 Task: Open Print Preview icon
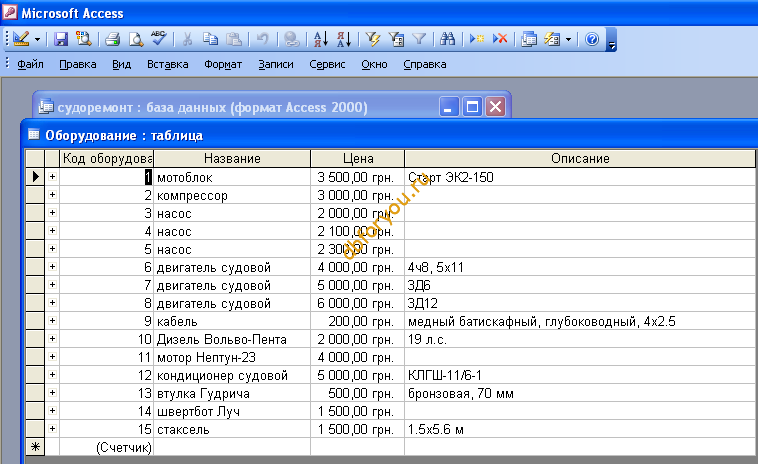pos(136,39)
